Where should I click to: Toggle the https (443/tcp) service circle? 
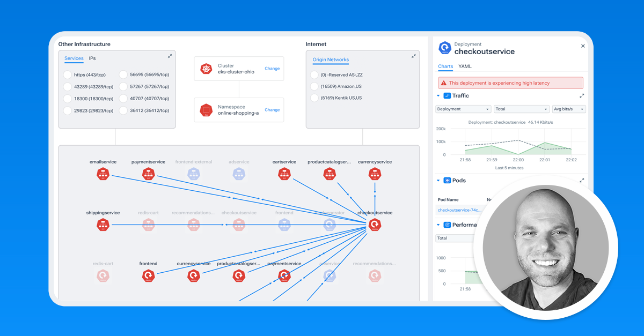68,75
